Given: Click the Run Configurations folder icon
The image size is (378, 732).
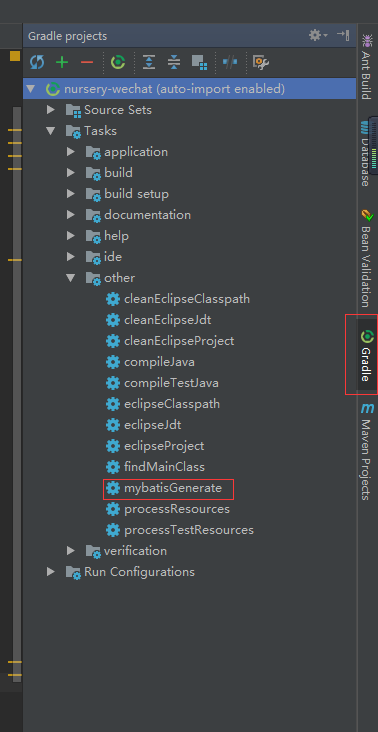Looking at the screenshot, I should pos(73,572).
